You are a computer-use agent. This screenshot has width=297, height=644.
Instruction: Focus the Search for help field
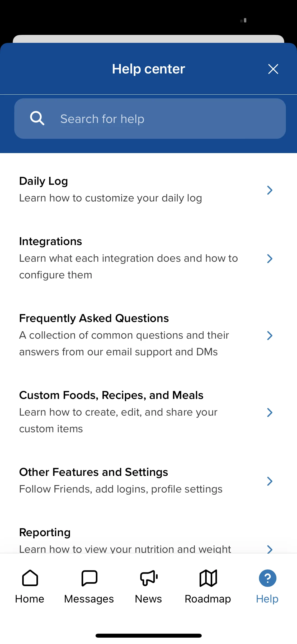tap(150, 118)
